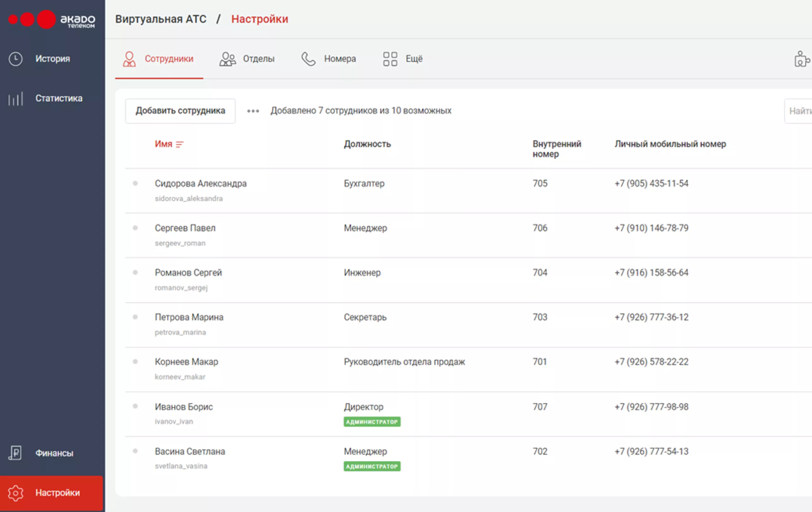Open История in the sidebar
812x512 pixels.
(x=52, y=59)
